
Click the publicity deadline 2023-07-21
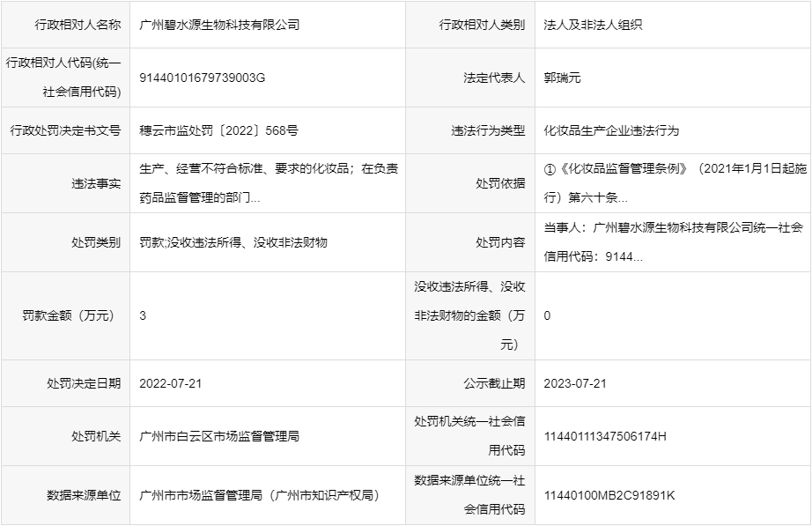pyautogui.click(x=575, y=383)
